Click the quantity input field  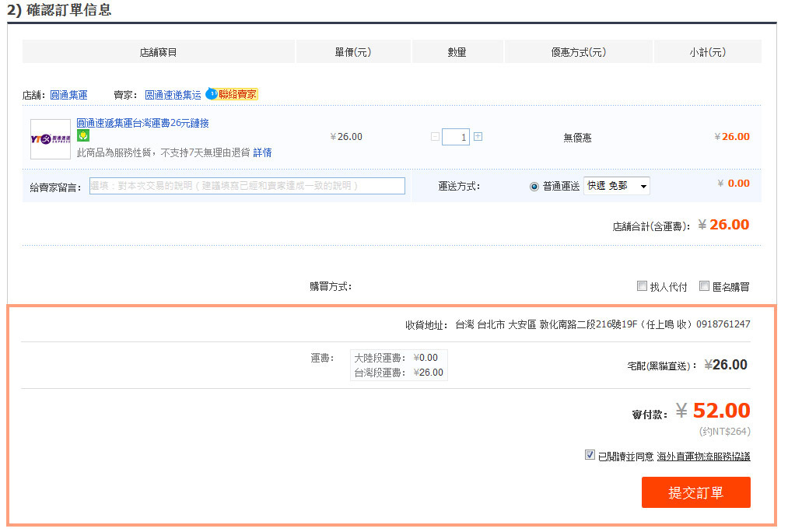click(x=456, y=138)
